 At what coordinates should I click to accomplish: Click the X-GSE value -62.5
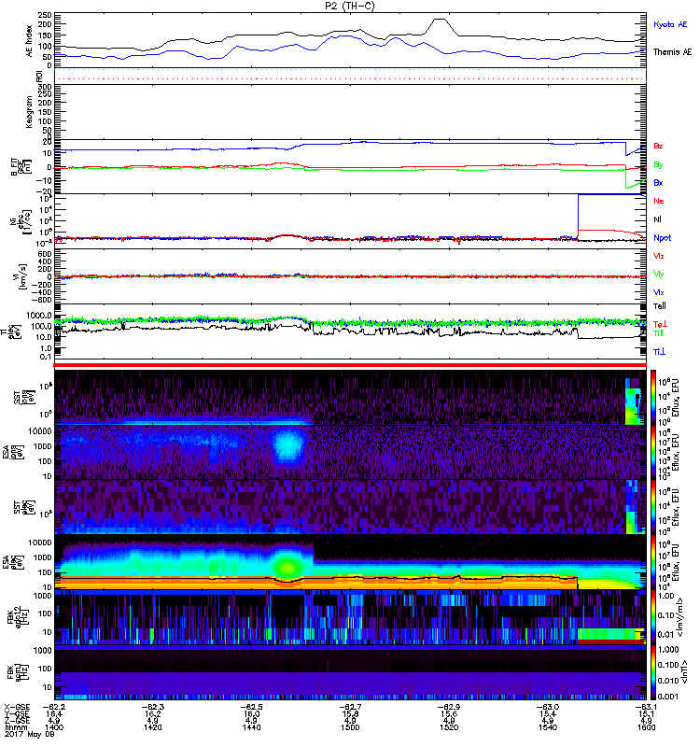pos(251,707)
